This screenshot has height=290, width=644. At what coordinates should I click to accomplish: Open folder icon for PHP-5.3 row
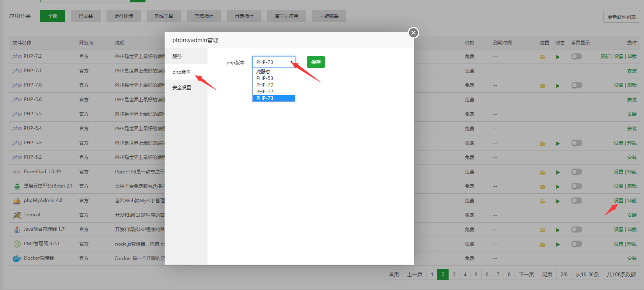coord(543,143)
